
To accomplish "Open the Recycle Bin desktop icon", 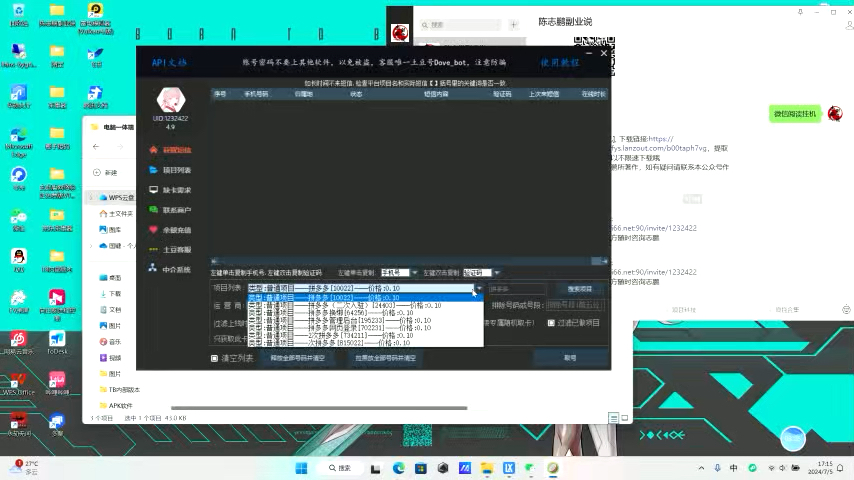I will 19,15.
